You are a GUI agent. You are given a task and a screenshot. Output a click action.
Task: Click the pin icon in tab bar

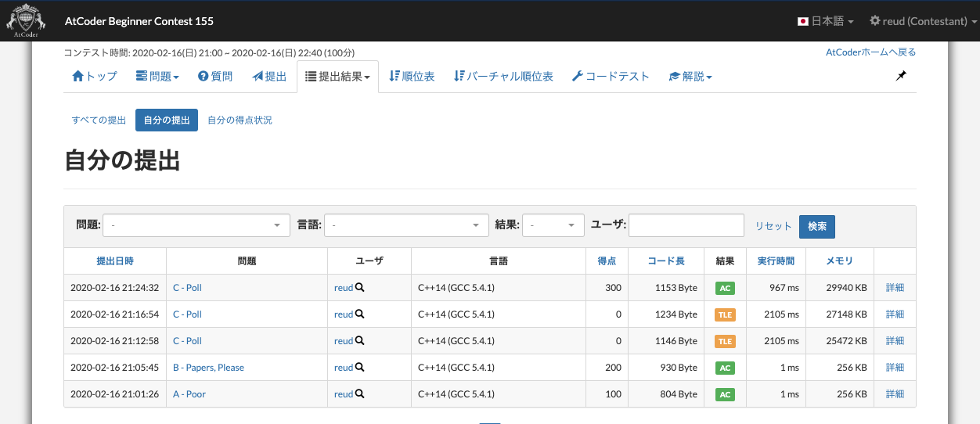click(901, 76)
